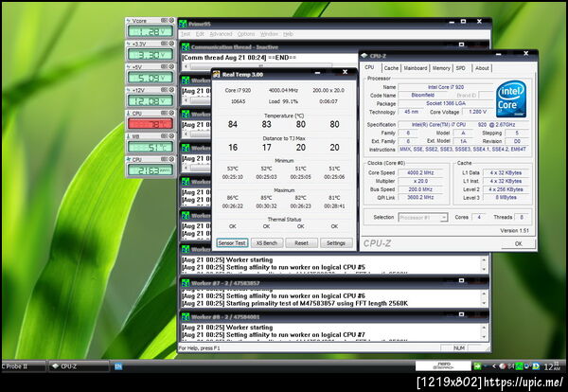The height and width of the screenshot is (392, 568).
Task: Click left scroll arrow in Communication thread window
Action: tap(186, 66)
